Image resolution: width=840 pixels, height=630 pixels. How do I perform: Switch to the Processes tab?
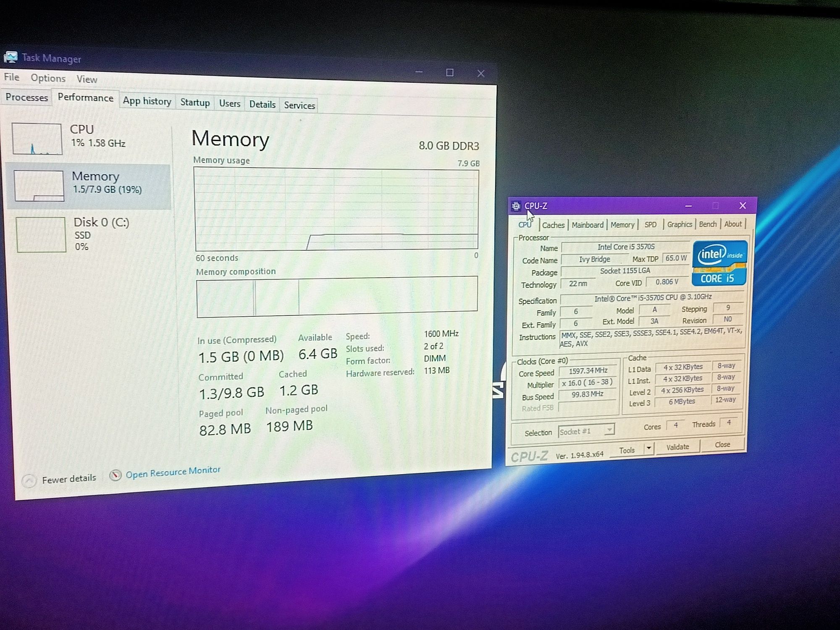click(x=26, y=97)
